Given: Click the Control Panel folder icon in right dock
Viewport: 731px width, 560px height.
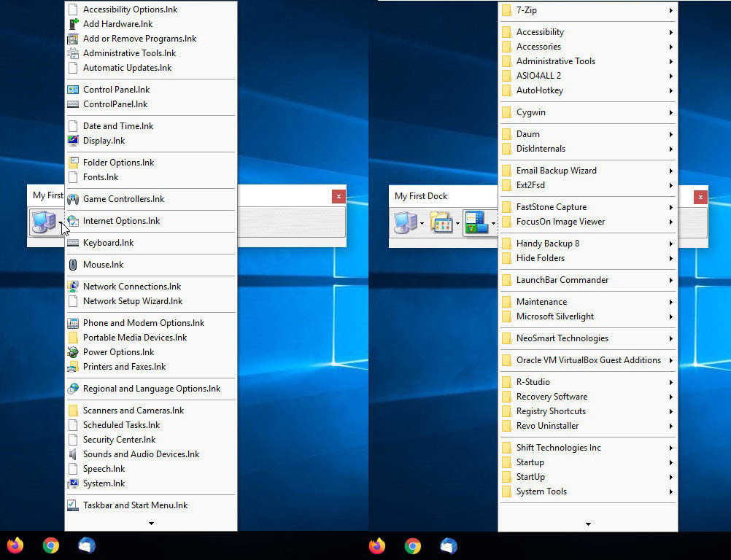Looking at the screenshot, I should click(x=441, y=222).
